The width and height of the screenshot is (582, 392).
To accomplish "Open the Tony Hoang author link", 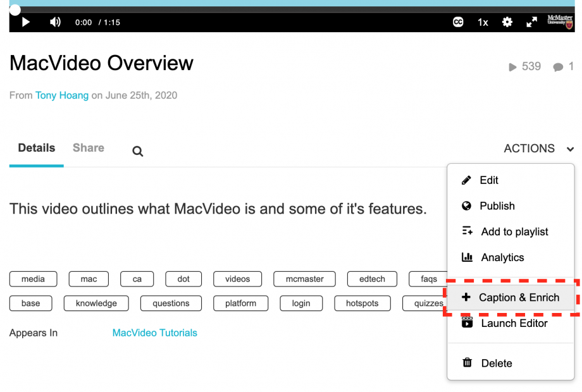I will point(62,95).
